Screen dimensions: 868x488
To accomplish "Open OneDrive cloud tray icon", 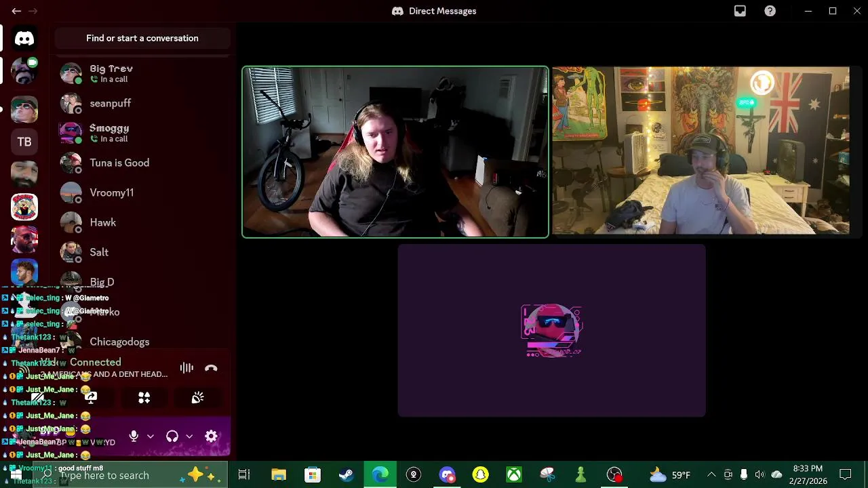I will pos(776,475).
